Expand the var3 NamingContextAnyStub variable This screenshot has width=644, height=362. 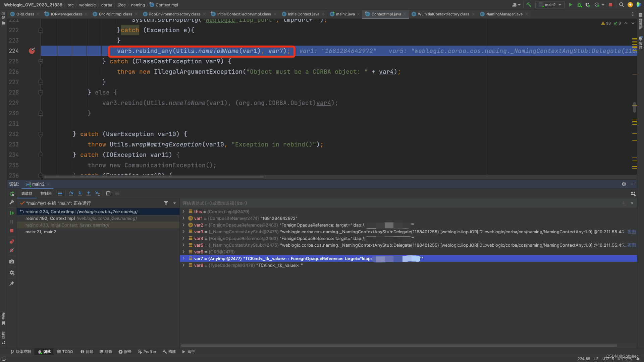[183, 232]
